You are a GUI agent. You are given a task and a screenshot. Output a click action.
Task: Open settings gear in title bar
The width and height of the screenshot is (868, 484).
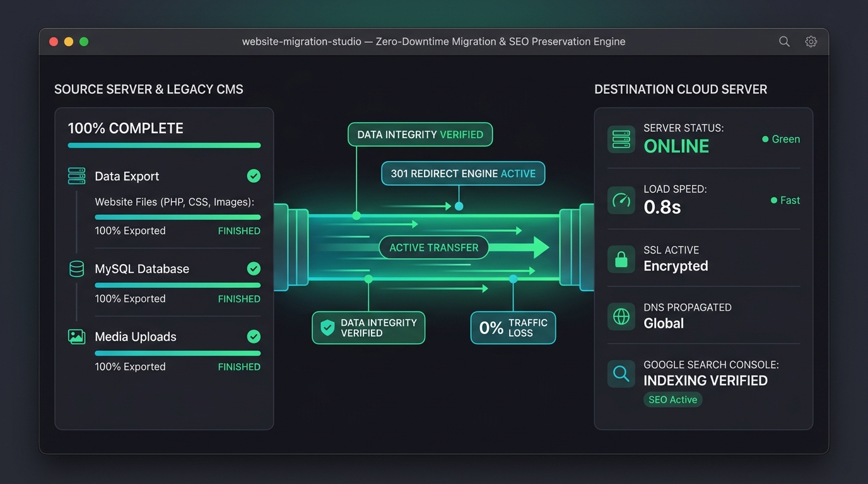[811, 42]
